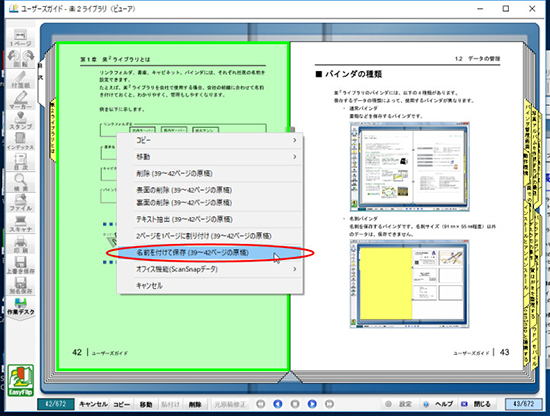Expand the オフィス機能(ScanSnapデータ) submenu

pyautogui.click(x=210, y=269)
